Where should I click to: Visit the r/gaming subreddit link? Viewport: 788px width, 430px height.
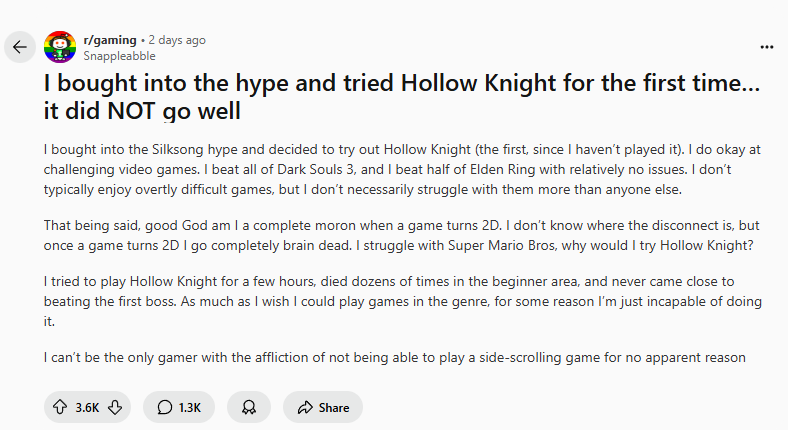tap(109, 40)
